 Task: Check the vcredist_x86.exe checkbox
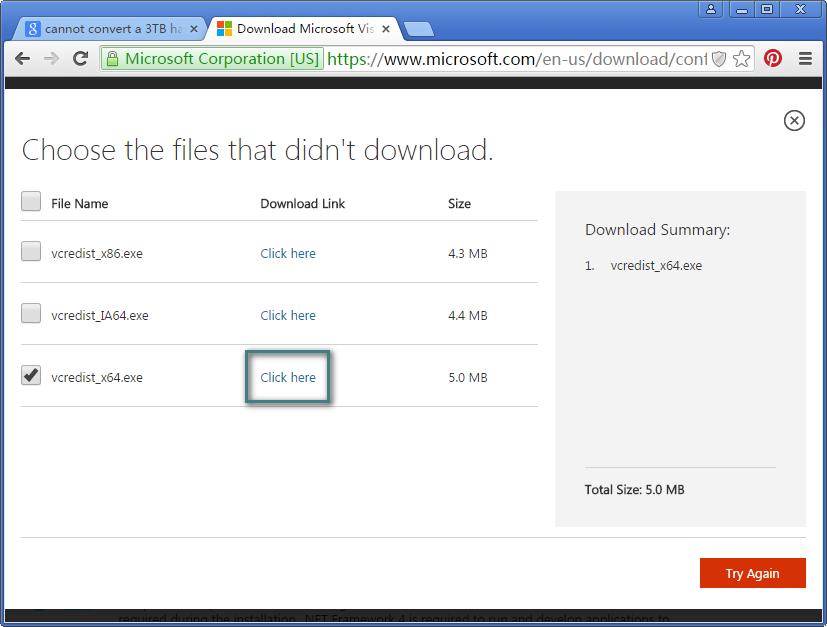tap(31, 251)
